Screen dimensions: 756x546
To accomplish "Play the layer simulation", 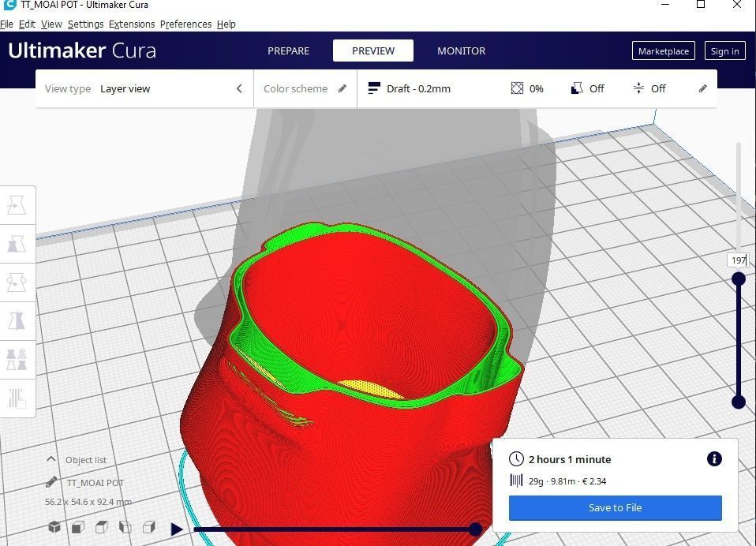I will 177,529.
